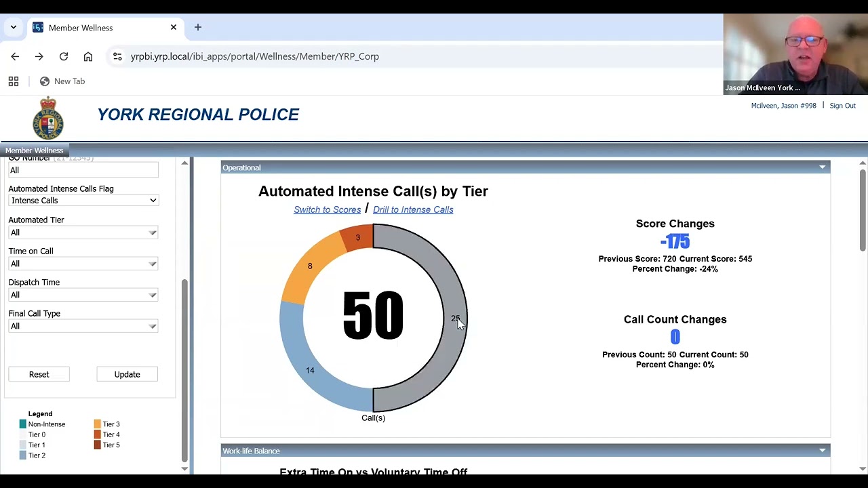This screenshot has width=868, height=488.
Task: Click filter panel scroll-down arrow
Action: click(x=184, y=469)
